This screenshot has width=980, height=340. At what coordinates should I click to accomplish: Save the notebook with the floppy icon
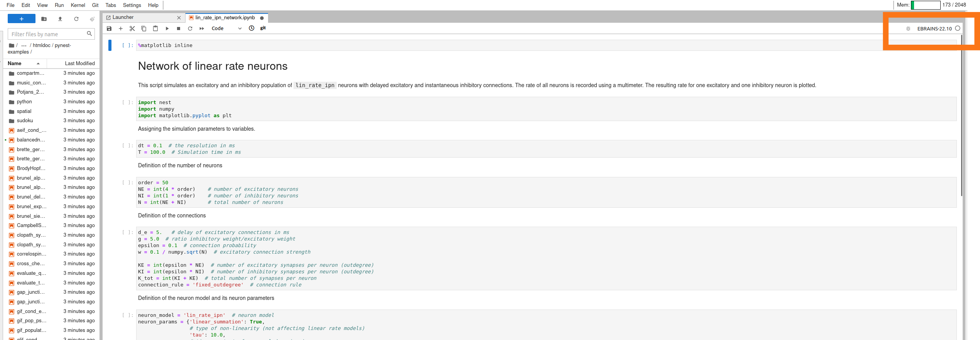(109, 29)
